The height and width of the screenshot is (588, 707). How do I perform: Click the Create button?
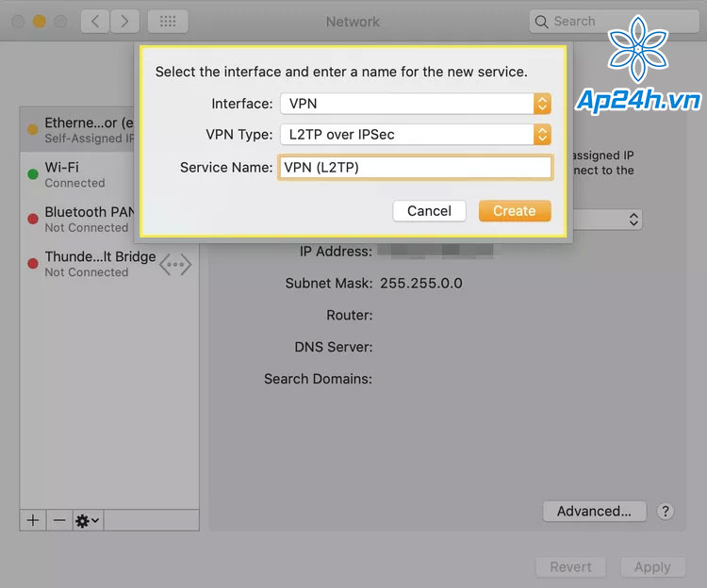(515, 211)
